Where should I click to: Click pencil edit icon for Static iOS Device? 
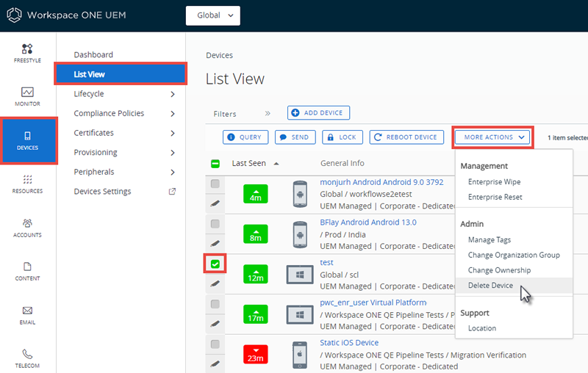pos(215,363)
